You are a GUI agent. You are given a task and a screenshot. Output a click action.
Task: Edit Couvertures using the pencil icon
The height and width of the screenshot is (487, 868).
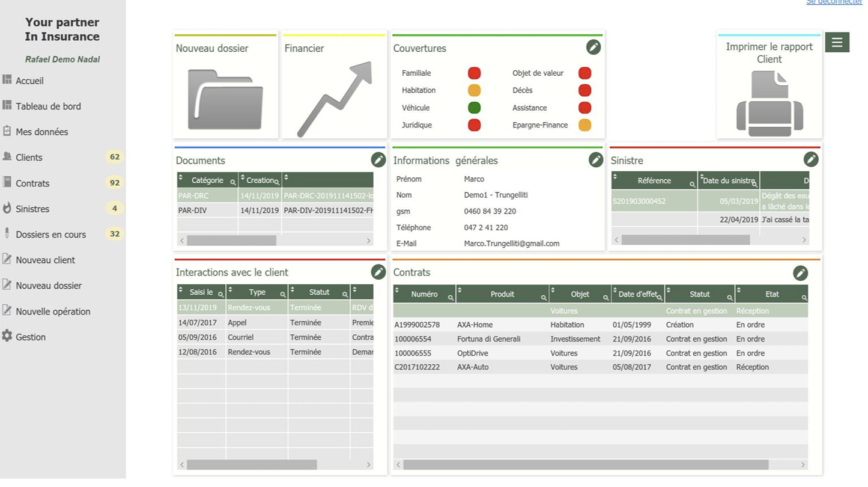(593, 47)
